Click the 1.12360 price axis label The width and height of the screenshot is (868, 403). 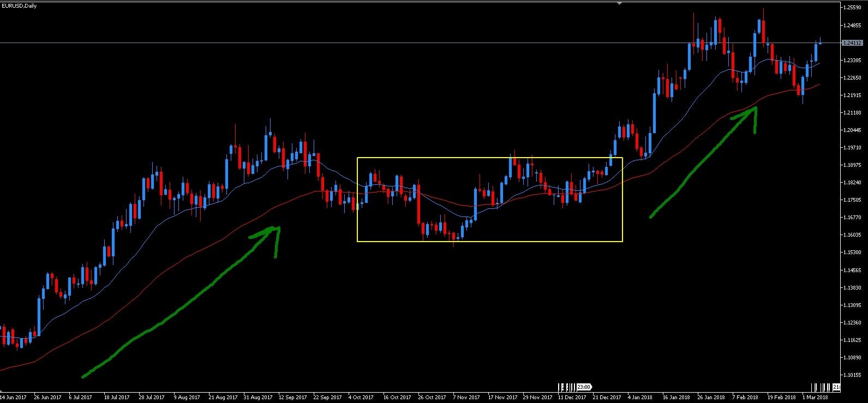pyautogui.click(x=852, y=322)
